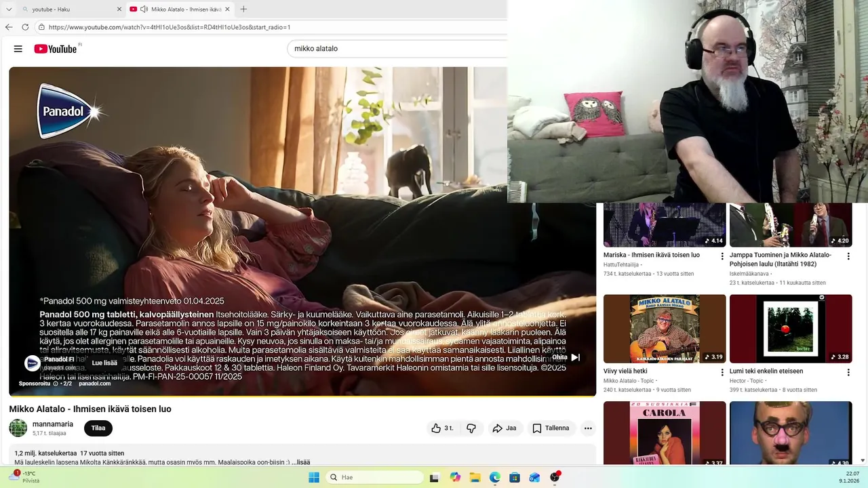Screen dimensions: 868x488
Task: Open the Mariska video thumbnail with duration 4.14
Action: pyautogui.click(x=665, y=224)
